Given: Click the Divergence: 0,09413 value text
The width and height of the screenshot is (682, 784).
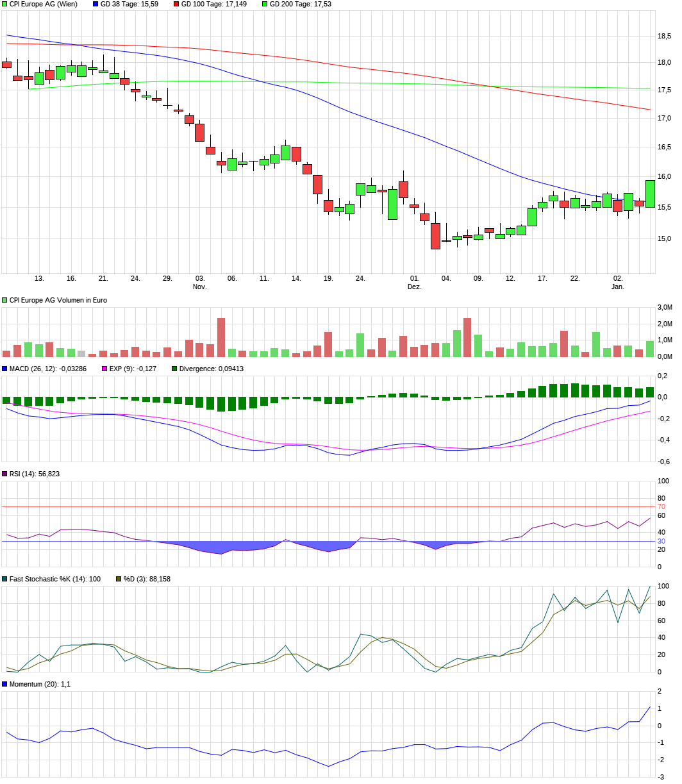Looking at the screenshot, I should coord(210,369).
